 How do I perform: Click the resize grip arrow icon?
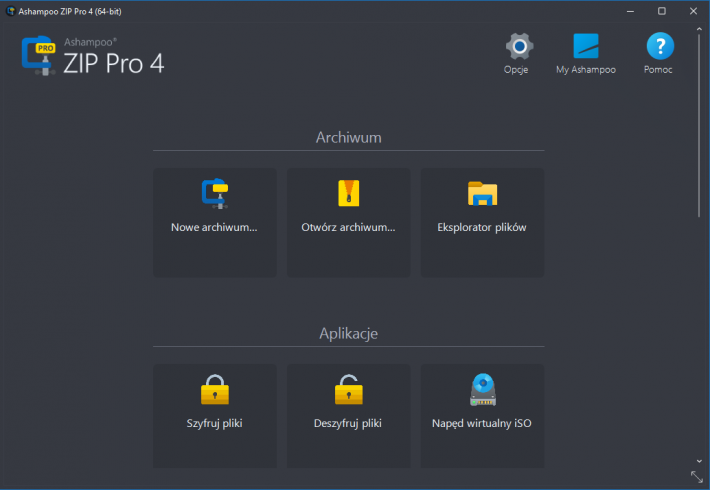click(696, 476)
